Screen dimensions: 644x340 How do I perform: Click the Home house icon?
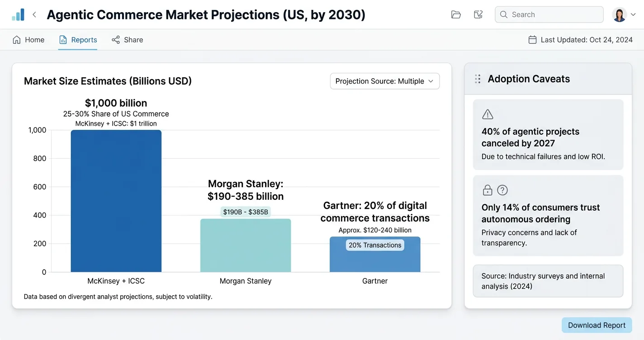[x=17, y=40]
